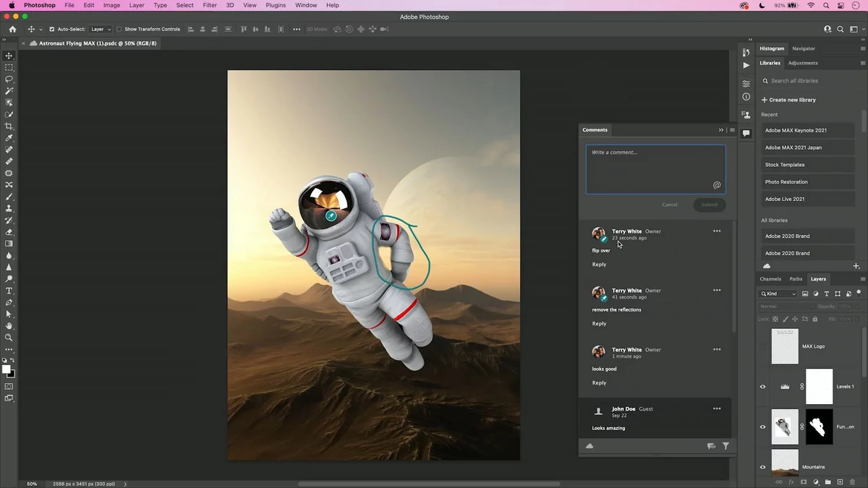Go to the Home screen icon
868x488 pixels.
tap(12, 30)
